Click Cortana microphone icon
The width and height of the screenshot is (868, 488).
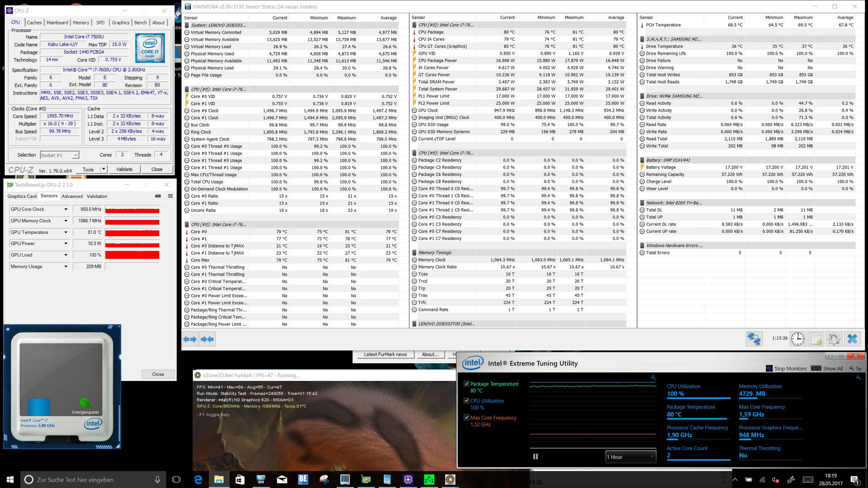pyautogui.click(x=157, y=479)
